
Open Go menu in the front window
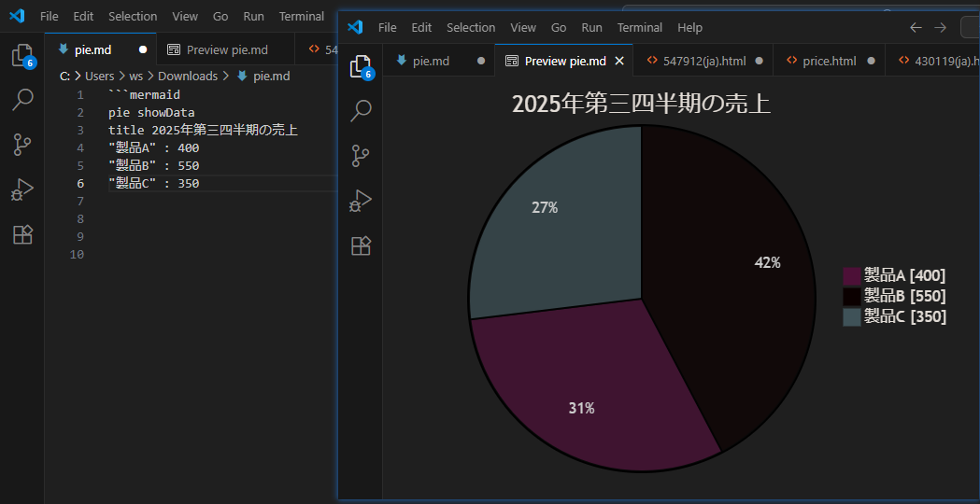click(x=559, y=27)
